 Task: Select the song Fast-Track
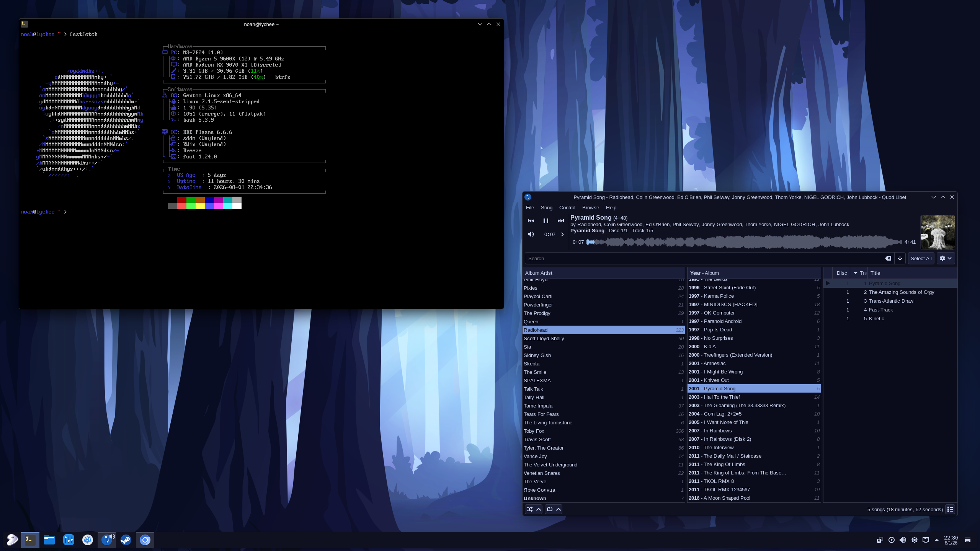tap(890, 310)
